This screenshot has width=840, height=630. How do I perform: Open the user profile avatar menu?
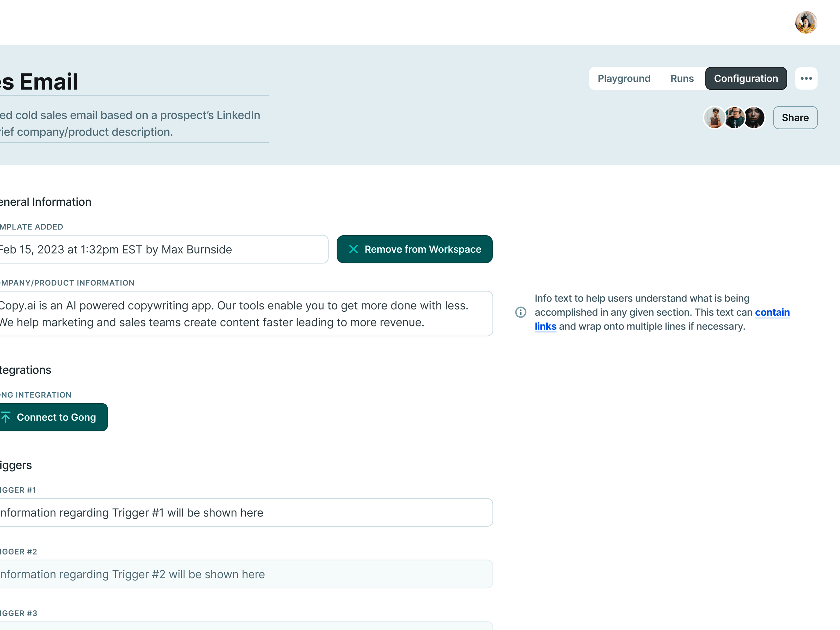pos(806,22)
